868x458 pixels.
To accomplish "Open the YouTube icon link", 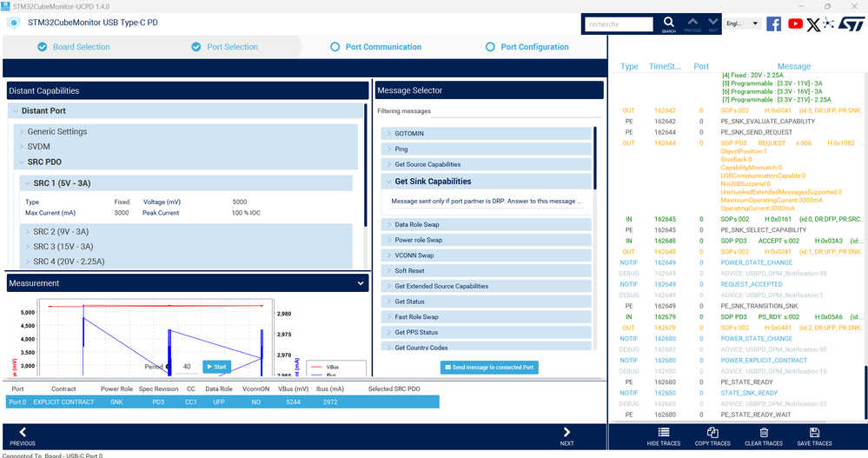I will point(796,23).
